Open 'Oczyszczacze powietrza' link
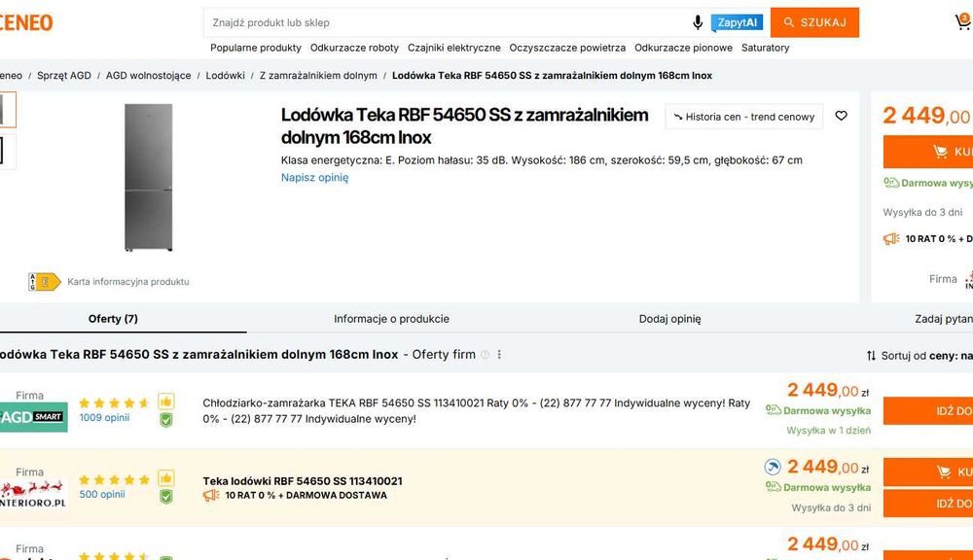This screenshot has width=973, height=560. point(567,48)
